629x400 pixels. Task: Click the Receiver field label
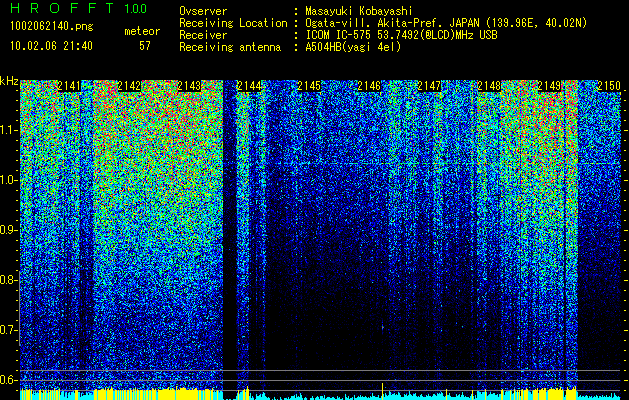[203, 35]
